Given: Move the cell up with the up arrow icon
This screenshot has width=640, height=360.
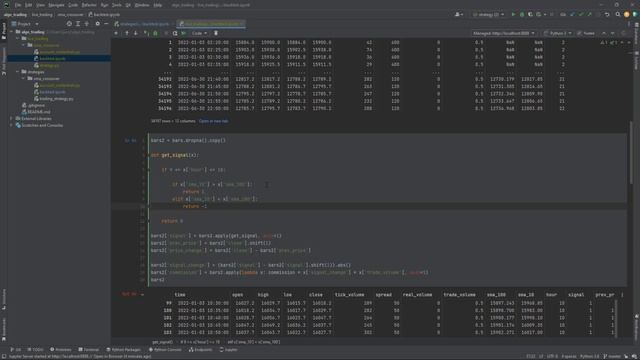Looking at the screenshot, I should coord(127,33).
